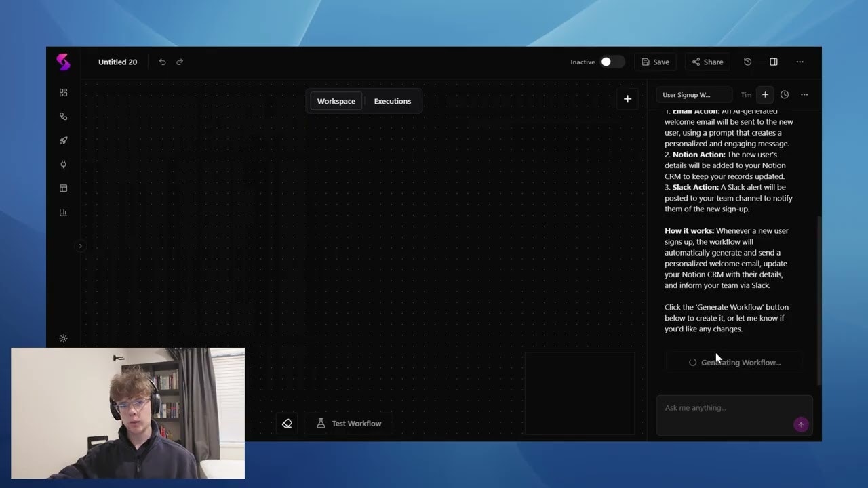Open the plug integrations icon in sidebar
868x488 pixels.
[x=63, y=164]
